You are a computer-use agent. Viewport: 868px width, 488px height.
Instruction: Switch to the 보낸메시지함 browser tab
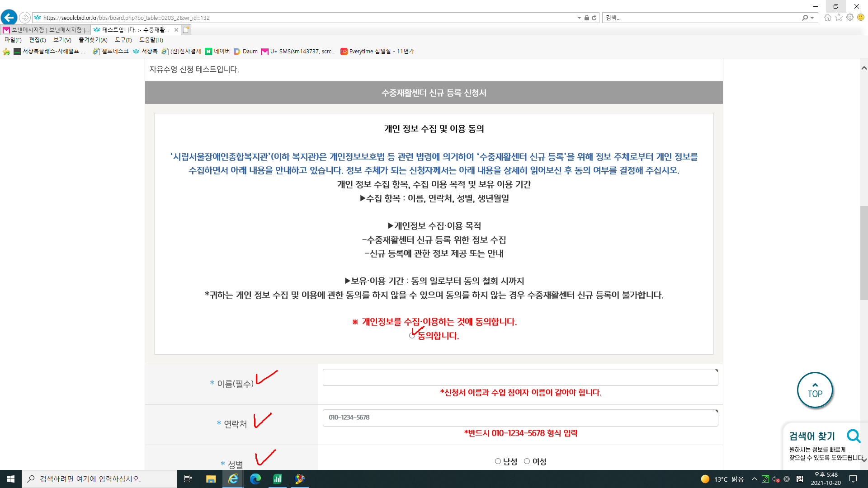pos(45,30)
